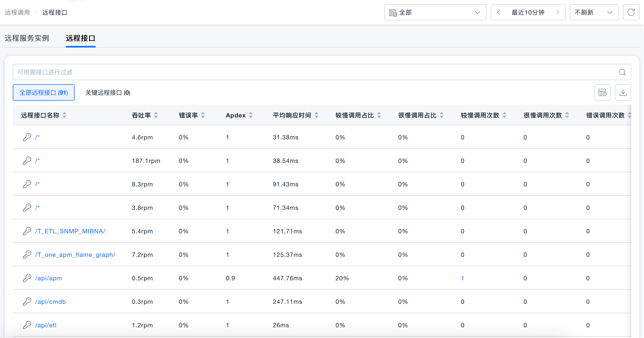Open /T_ETL_SNMP_MIBNA/ interface link

click(x=70, y=231)
